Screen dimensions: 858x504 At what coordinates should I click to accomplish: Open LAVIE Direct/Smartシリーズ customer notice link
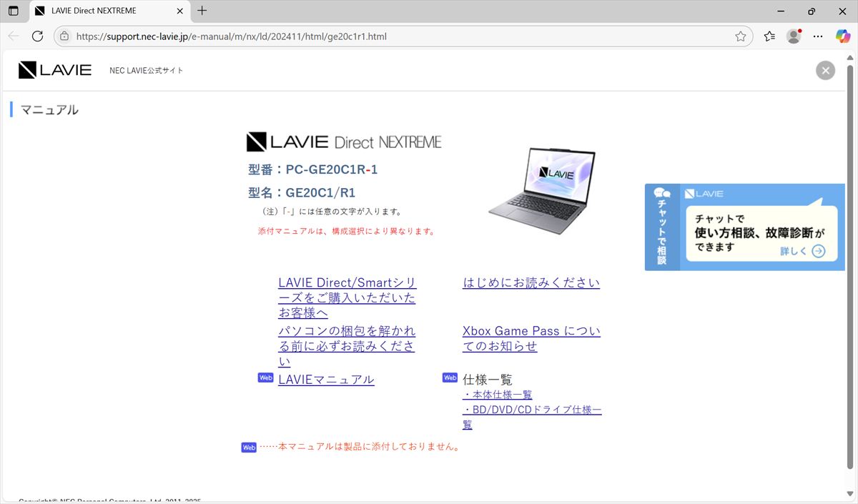(347, 297)
